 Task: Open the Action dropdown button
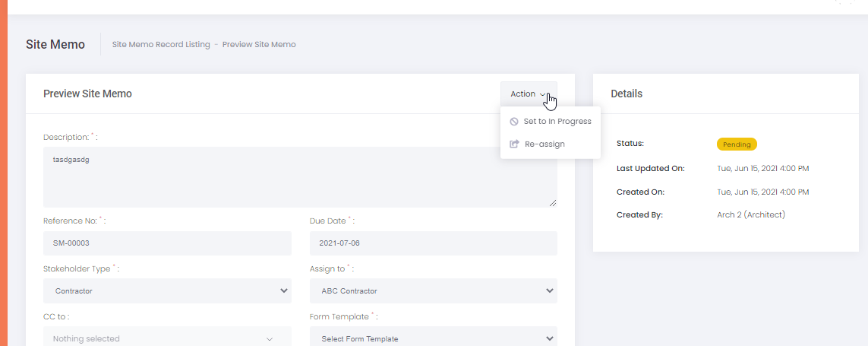(528, 94)
